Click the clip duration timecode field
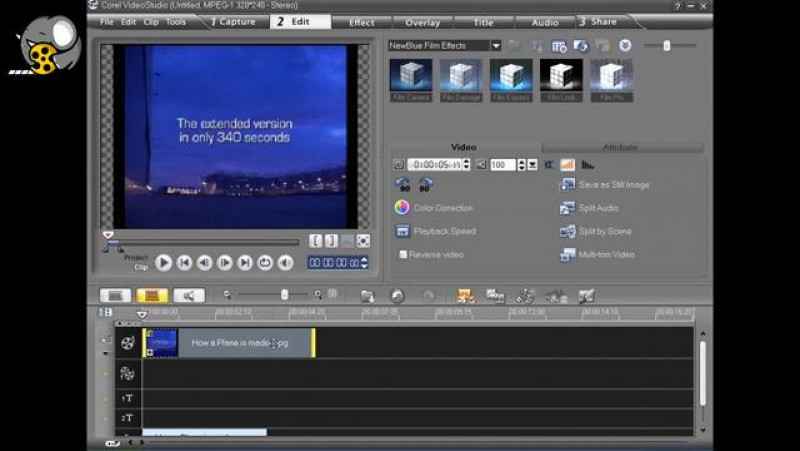Image resolution: width=800 pixels, height=451 pixels. (x=435, y=164)
